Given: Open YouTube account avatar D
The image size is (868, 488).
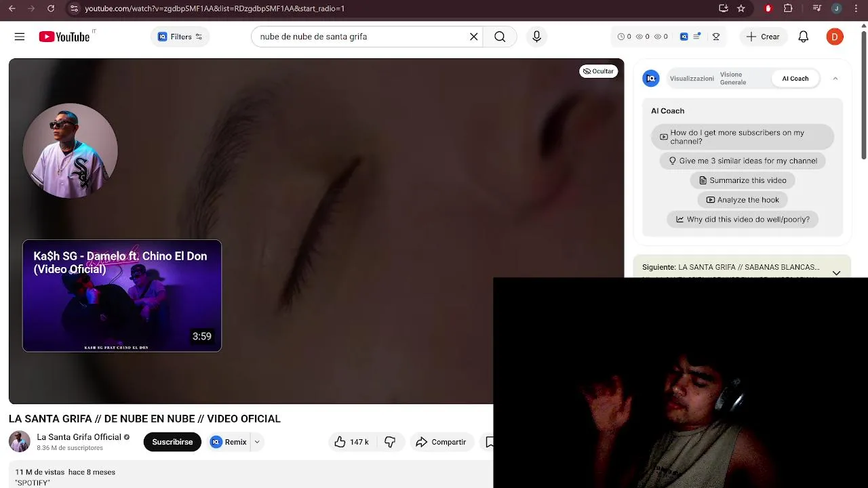Looking at the screenshot, I should coord(835,37).
